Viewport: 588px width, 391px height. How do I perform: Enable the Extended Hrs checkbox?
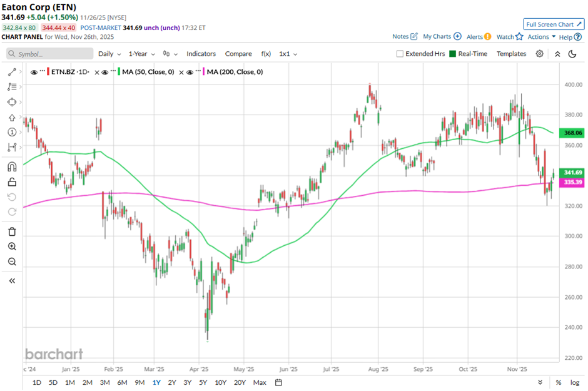click(x=400, y=54)
